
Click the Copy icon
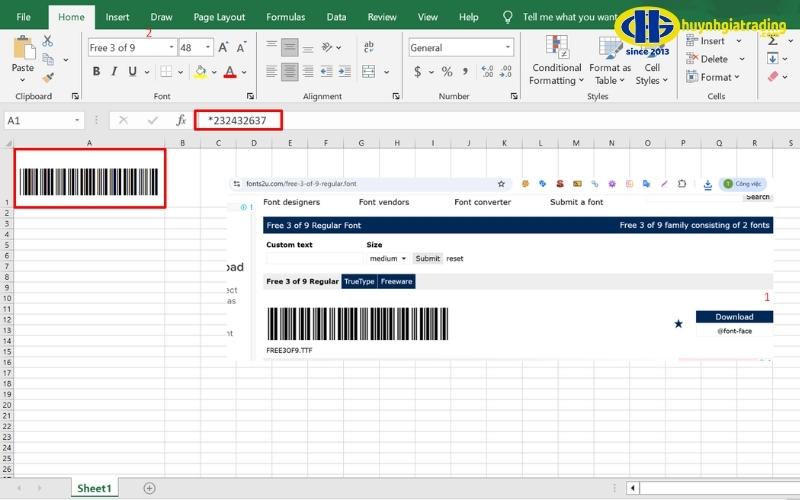click(48, 59)
